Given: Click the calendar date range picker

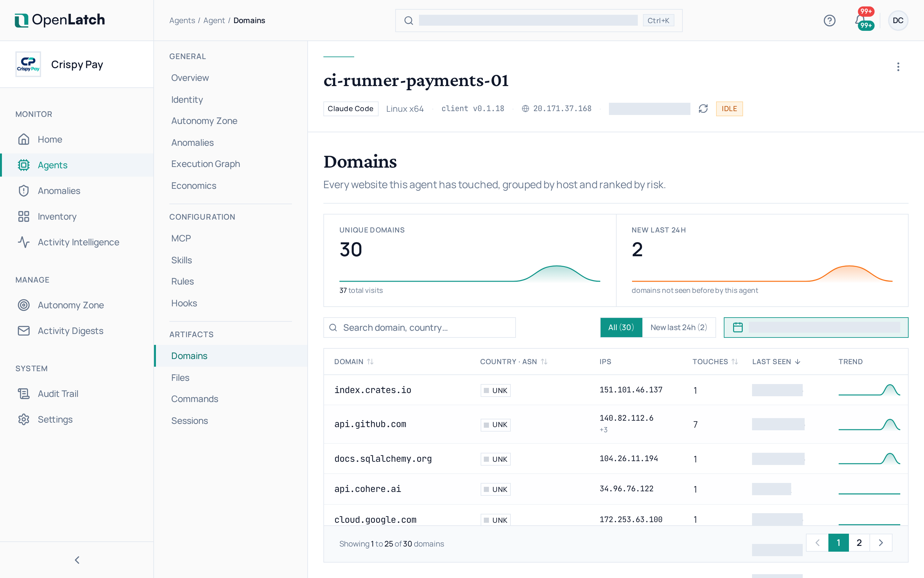Looking at the screenshot, I should pyautogui.click(x=816, y=328).
